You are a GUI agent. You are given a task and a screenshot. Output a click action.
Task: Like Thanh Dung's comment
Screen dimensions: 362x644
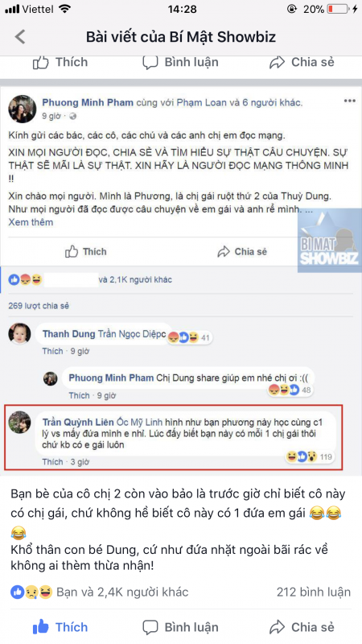click(x=52, y=351)
